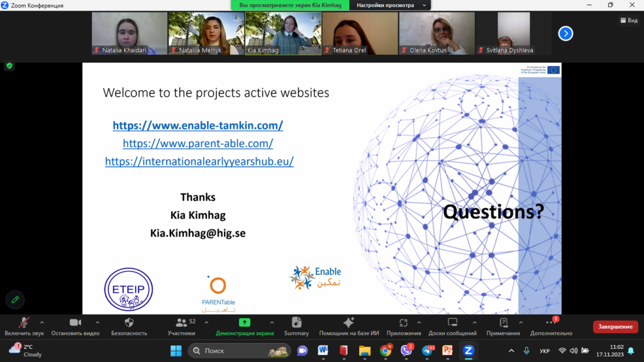Open the Дополнительно (More) menu

[x=551, y=323]
